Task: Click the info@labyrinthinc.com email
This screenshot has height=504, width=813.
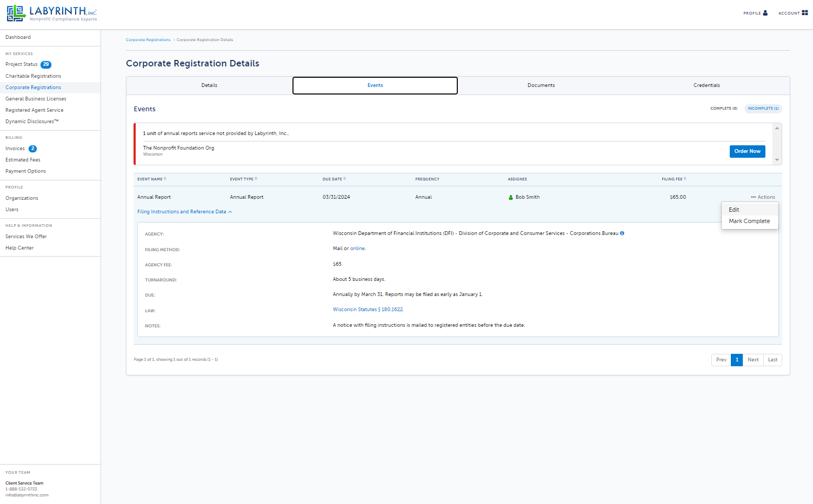Action: pos(27,495)
